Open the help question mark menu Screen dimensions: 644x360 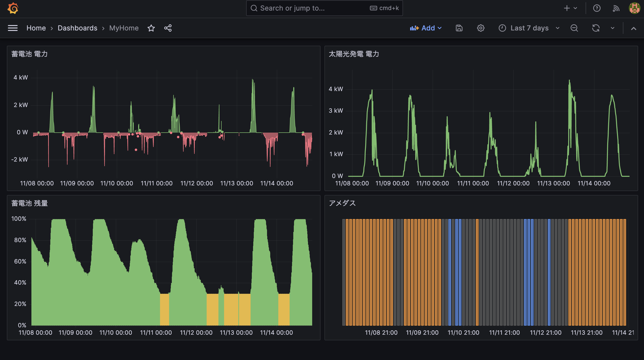pos(597,8)
